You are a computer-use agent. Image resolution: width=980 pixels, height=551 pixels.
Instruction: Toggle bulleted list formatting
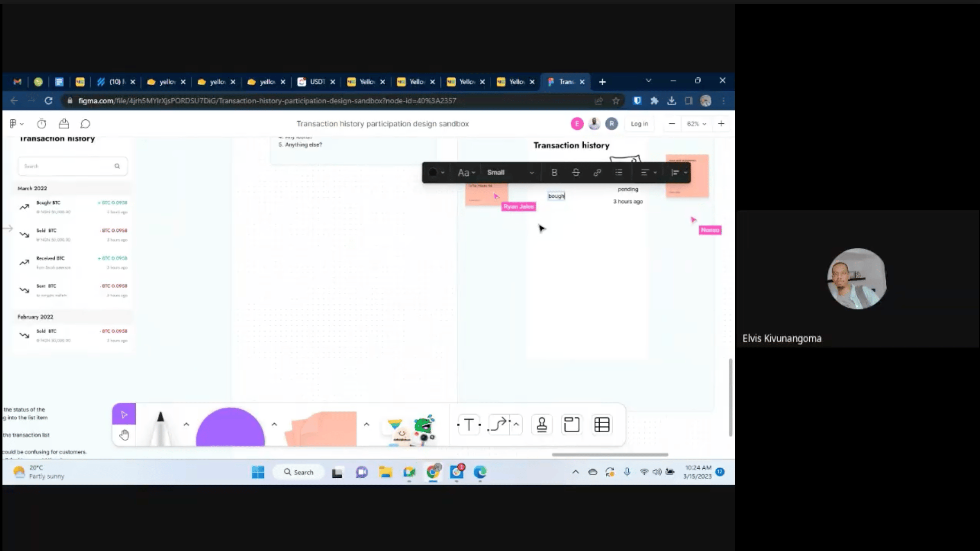(619, 172)
